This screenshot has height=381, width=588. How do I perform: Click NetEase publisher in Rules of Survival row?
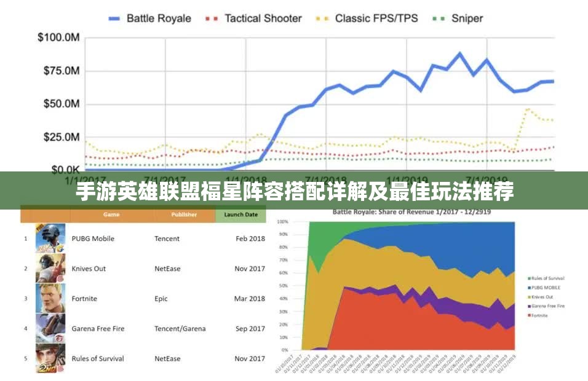click(x=168, y=358)
